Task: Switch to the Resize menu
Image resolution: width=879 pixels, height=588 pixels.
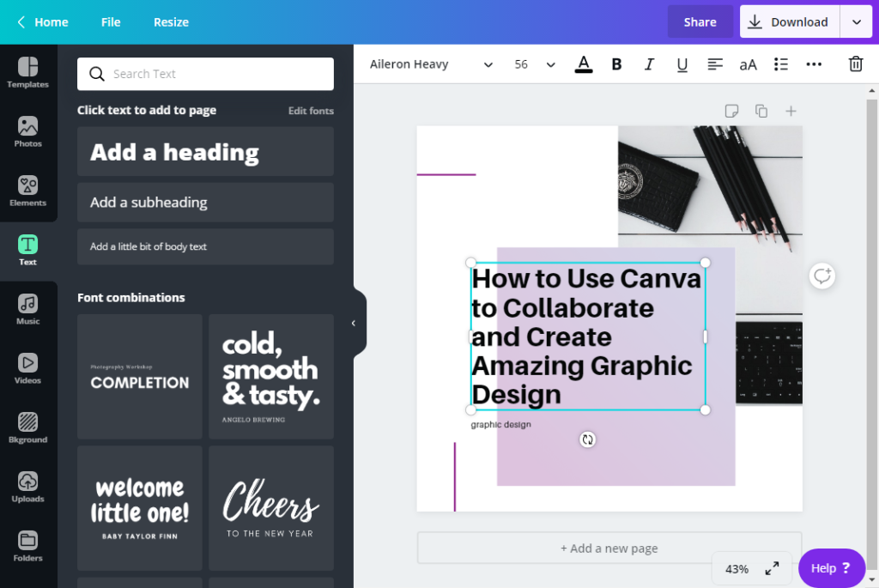Action: (x=171, y=21)
